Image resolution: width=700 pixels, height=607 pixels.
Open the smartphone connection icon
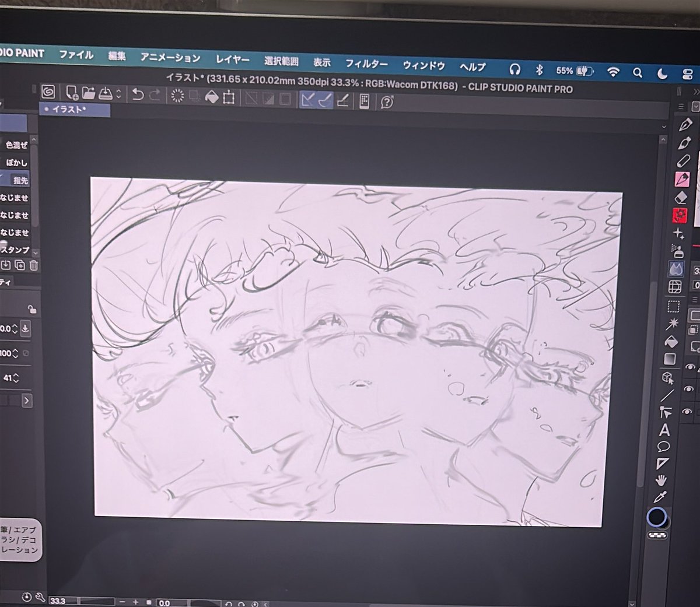(364, 101)
